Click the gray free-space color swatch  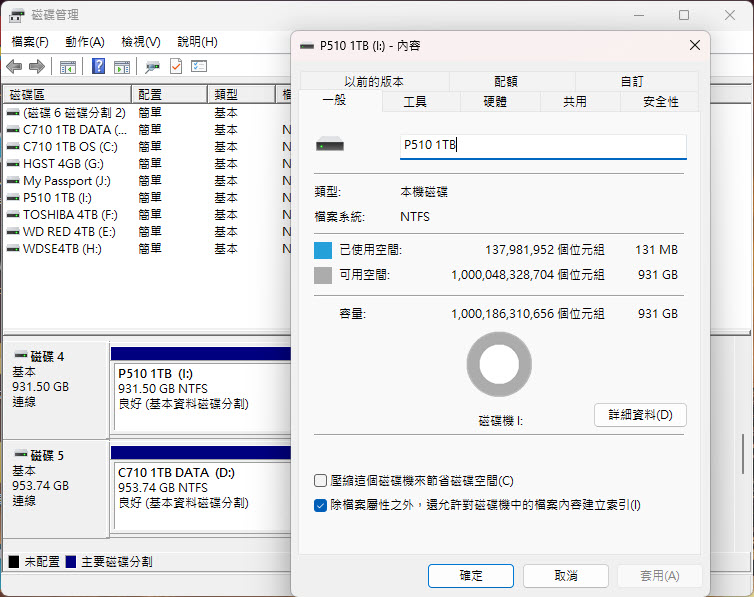click(x=323, y=275)
